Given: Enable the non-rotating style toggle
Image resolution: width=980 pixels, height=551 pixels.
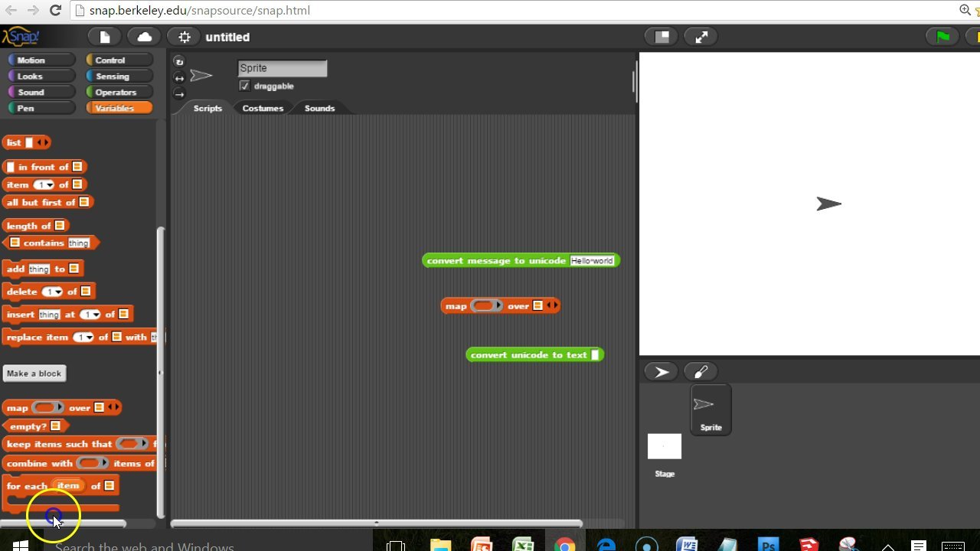Looking at the screenshot, I should (178, 93).
